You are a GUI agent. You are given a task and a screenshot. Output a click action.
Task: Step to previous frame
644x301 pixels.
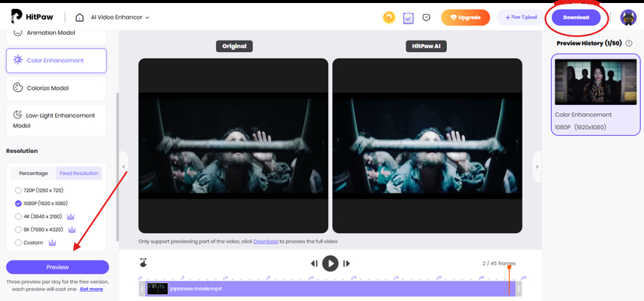tap(314, 263)
